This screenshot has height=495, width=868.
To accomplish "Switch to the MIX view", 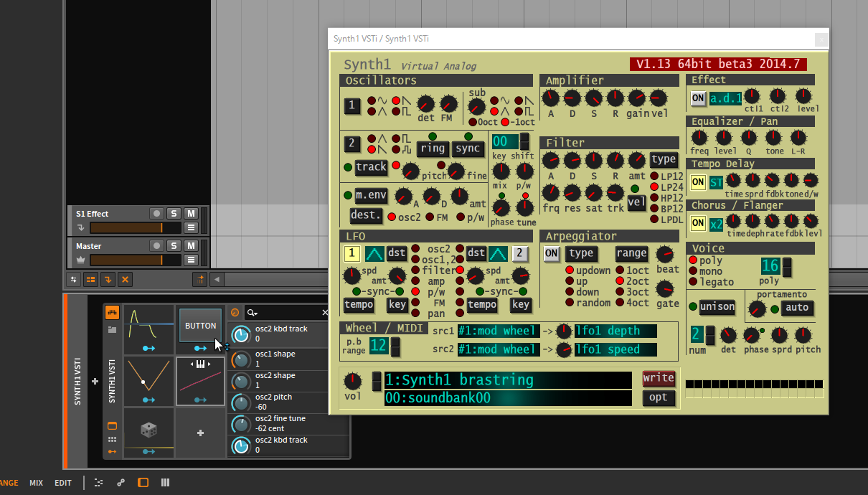I will (x=37, y=483).
